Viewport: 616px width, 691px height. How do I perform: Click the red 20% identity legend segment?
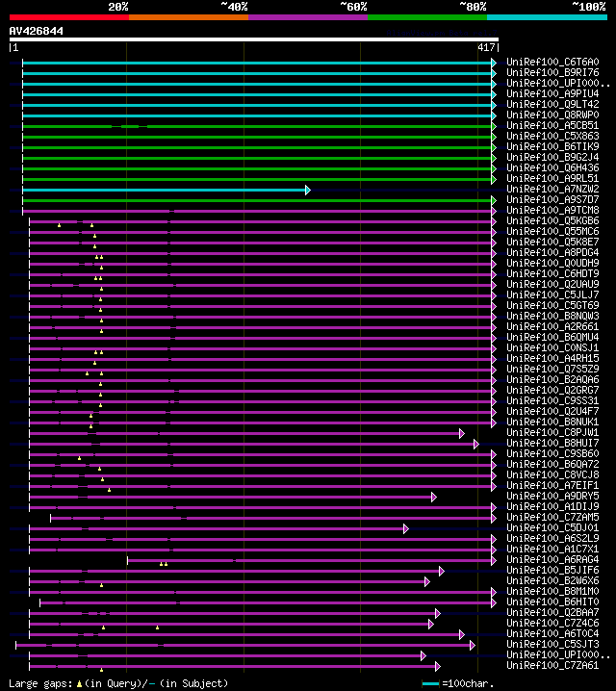pos(69,17)
